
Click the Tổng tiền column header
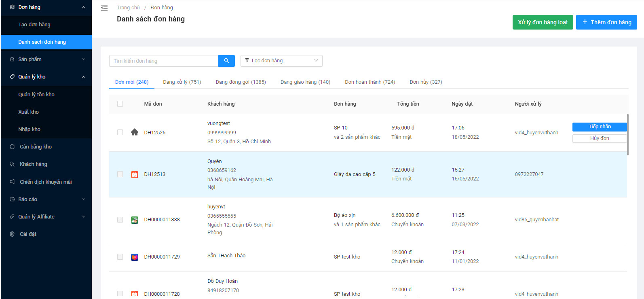click(408, 104)
